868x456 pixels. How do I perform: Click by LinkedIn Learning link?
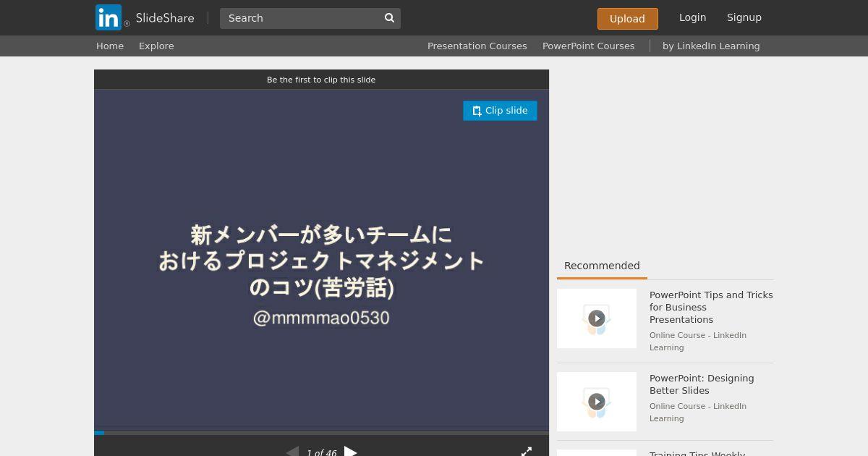[x=711, y=46]
